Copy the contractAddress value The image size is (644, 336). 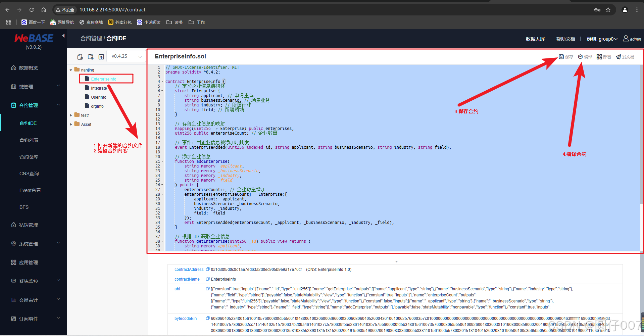(x=208, y=269)
